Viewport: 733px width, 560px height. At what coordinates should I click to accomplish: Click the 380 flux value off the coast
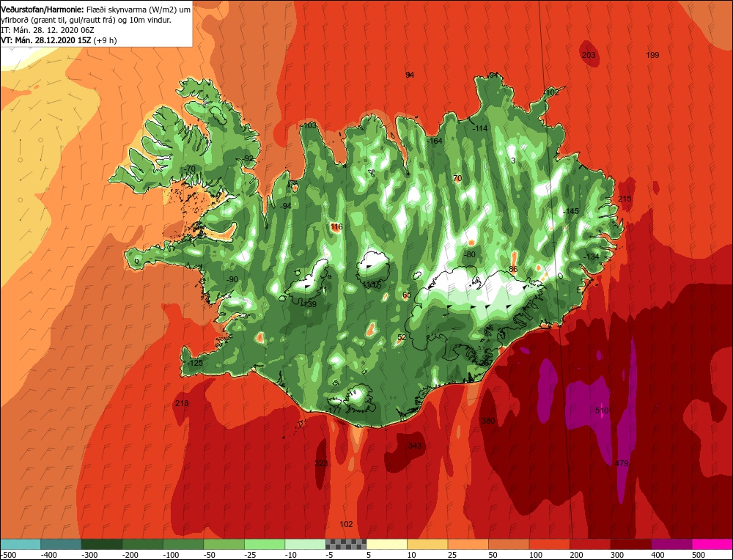click(488, 420)
